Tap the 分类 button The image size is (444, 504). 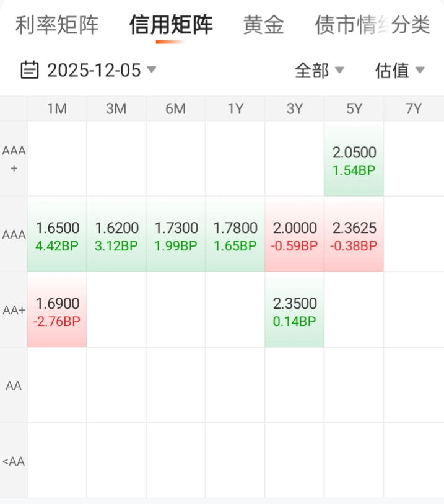[x=412, y=25]
